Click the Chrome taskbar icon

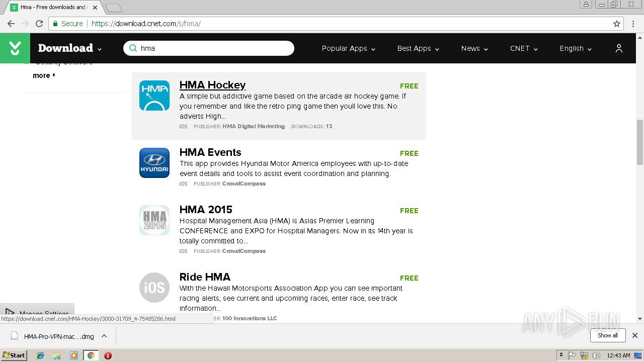point(91,355)
